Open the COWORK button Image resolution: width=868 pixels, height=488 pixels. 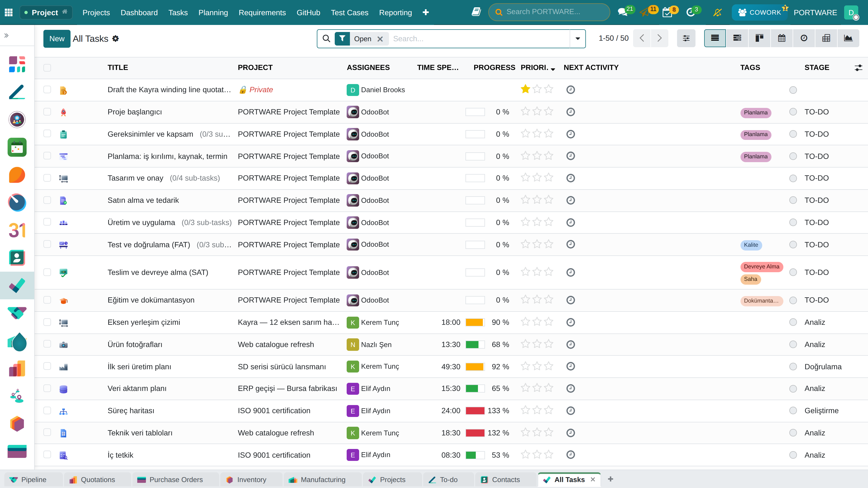[x=759, y=12]
